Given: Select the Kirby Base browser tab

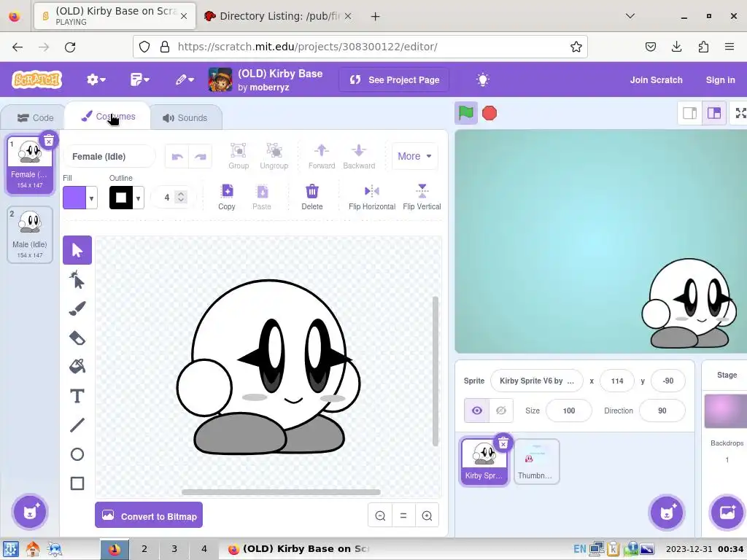Looking at the screenshot, I should (x=115, y=16).
